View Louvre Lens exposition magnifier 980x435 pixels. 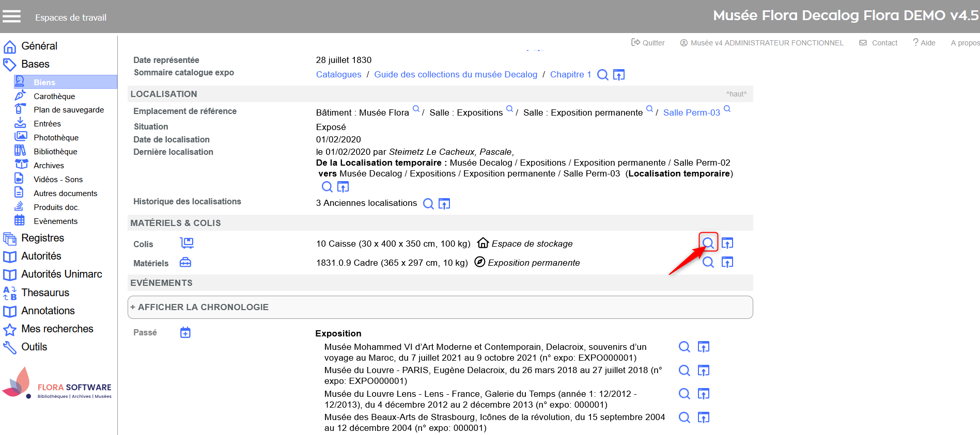coord(685,394)
